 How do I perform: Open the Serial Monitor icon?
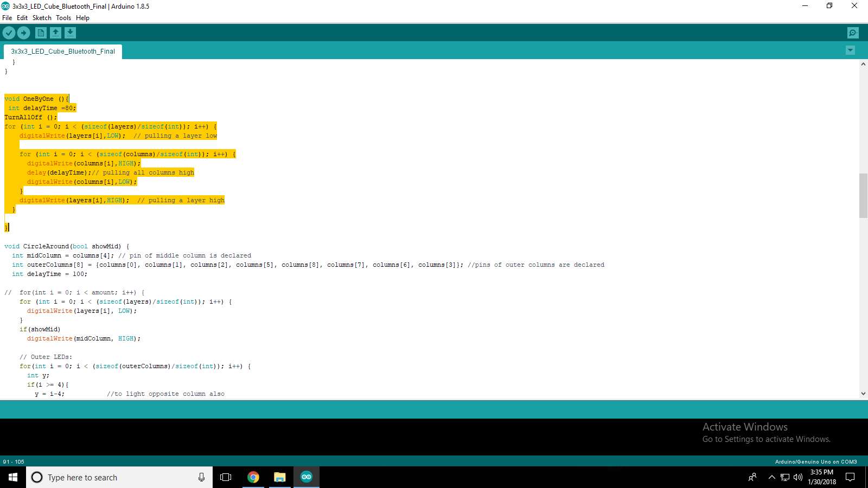click(x=853, y=33)
